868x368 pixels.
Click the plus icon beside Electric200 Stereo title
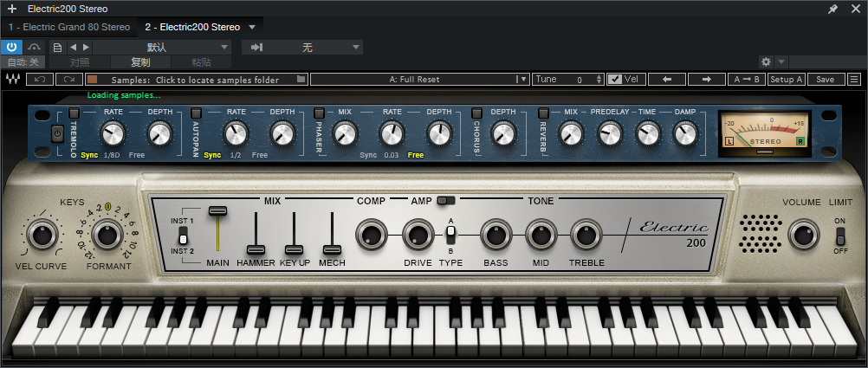[11, 9]
